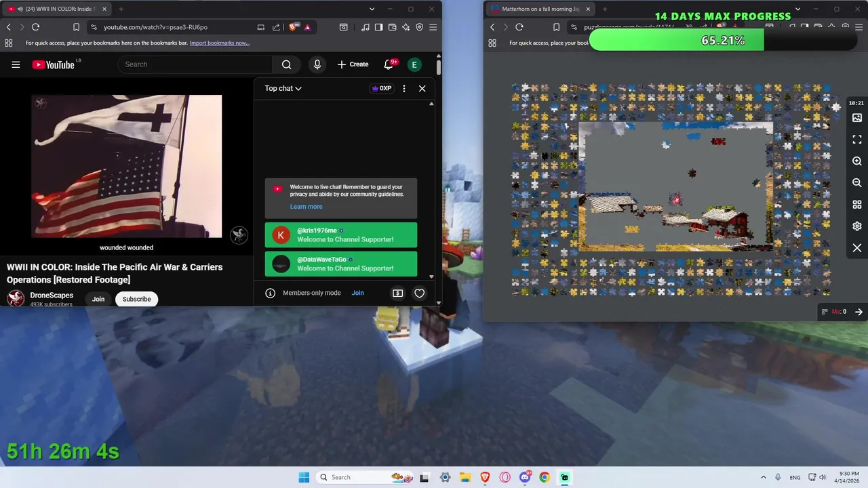
Task: Open Brave wallet icon in YouTube window
Action: pos(392,27)
